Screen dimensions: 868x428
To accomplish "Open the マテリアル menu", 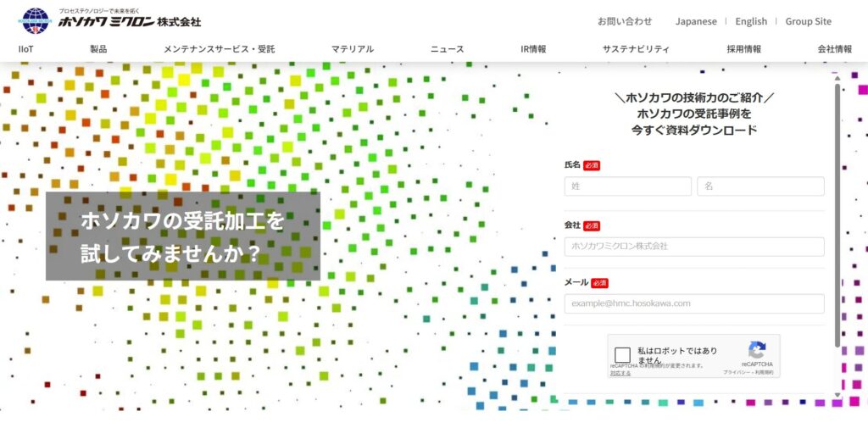I will pos(353,48).
